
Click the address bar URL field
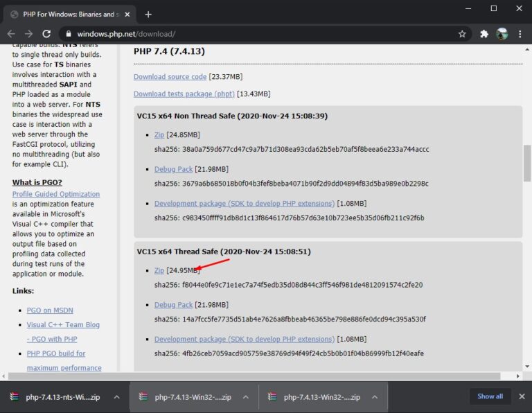(x=265, y=34)
